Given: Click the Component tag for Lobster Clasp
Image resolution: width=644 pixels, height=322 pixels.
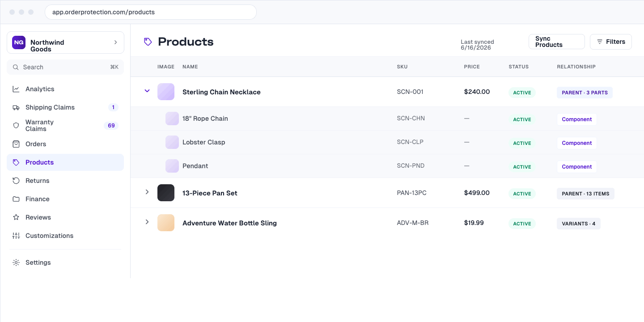Looking at the screenshot, I should click(x=576, y=143).
